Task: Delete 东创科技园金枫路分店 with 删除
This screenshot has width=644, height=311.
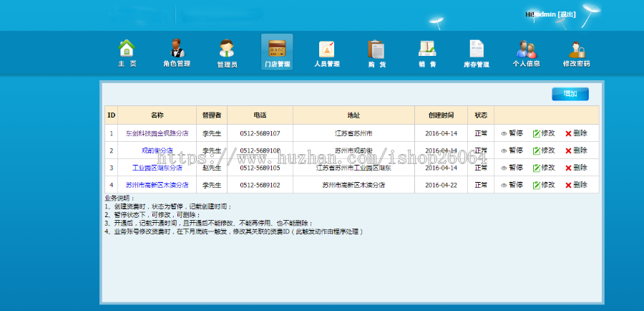Action: pyautogui.click(x=576, y=133)
